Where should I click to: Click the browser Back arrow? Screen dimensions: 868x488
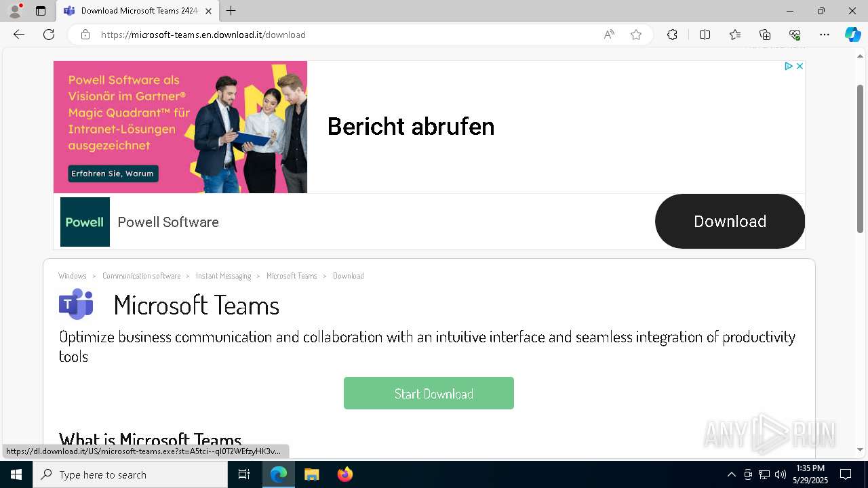pos(19,35)
